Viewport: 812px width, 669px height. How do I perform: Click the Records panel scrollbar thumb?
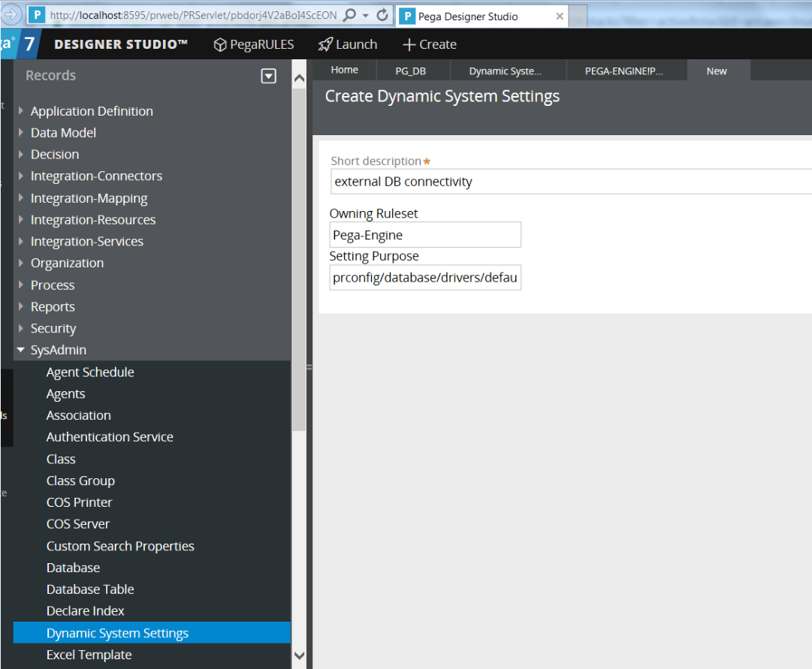point(299,259)
